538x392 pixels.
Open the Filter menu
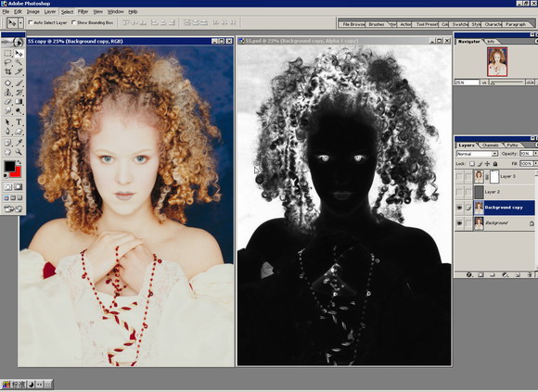pyautogui.click(x=83, y=12)
